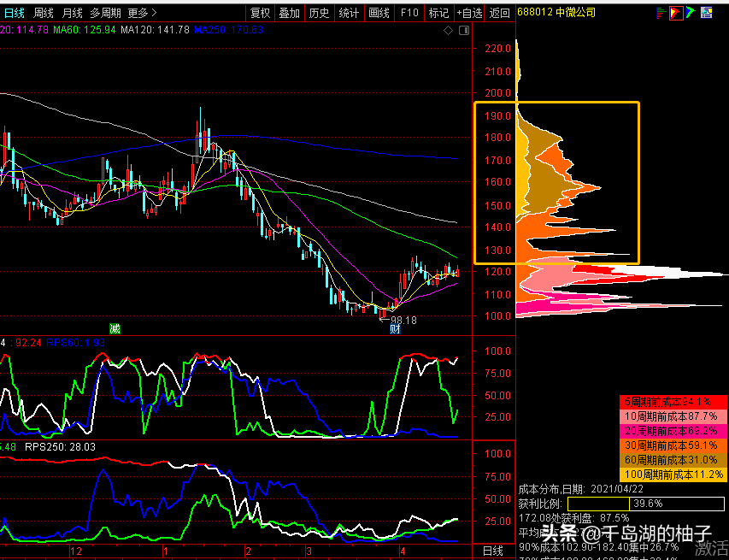Screen dimensions: 729x560
Task: Open 历史 history view
Action: coord(319,13)
